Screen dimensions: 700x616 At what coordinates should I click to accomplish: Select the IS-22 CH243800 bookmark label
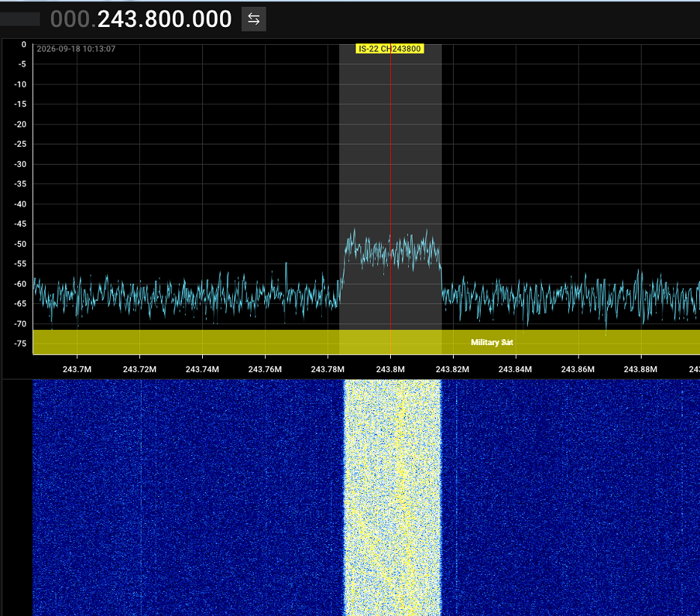tap(389, 49)
